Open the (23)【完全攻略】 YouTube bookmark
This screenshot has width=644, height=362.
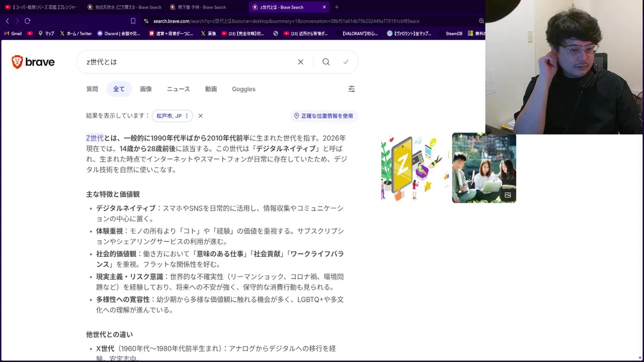(x=243, y=34)
